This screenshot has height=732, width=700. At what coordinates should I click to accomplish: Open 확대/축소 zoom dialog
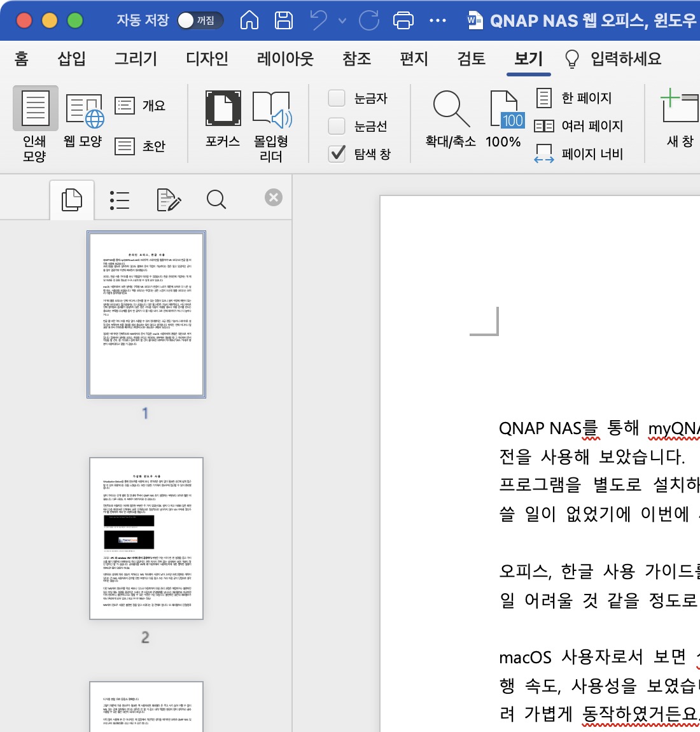pyautogui.click(x=451, y=120)
